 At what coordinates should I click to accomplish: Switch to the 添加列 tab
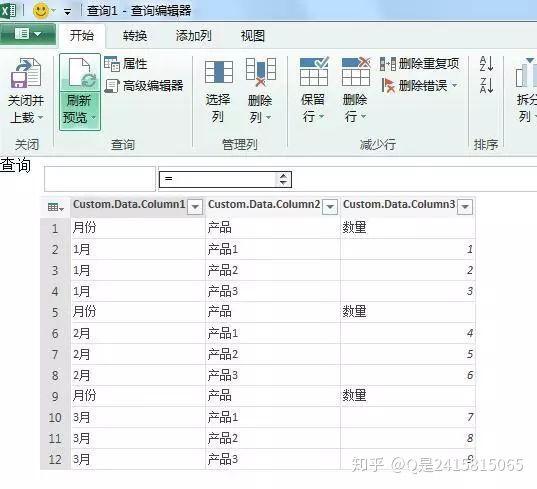point(193,35)
